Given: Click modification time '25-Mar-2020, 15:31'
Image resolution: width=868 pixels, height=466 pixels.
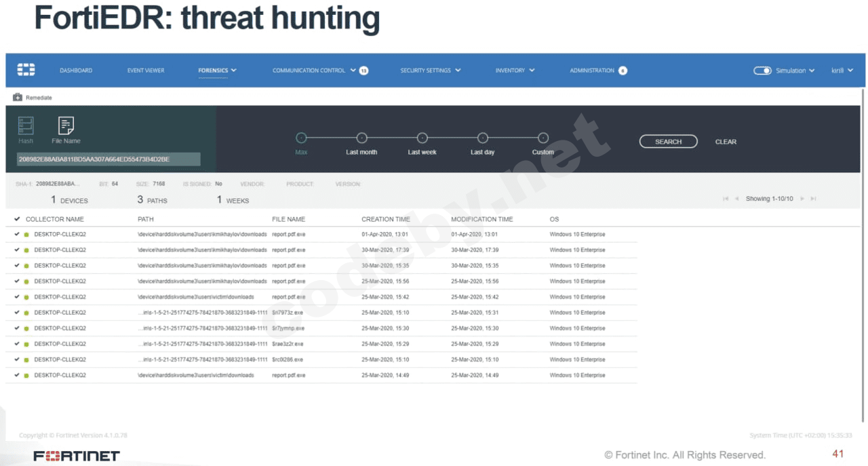Looking at the screenshot, I should pyautogui.click(x=475, y=313).
